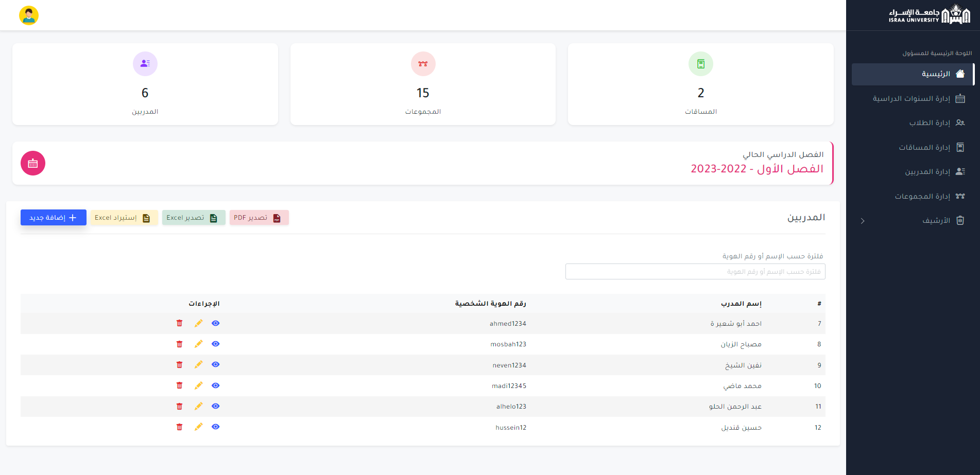Click the pink calendar semester icon
Image resolution: width=980 pixels, height=475 pixels.
click(x=33, y=163)
